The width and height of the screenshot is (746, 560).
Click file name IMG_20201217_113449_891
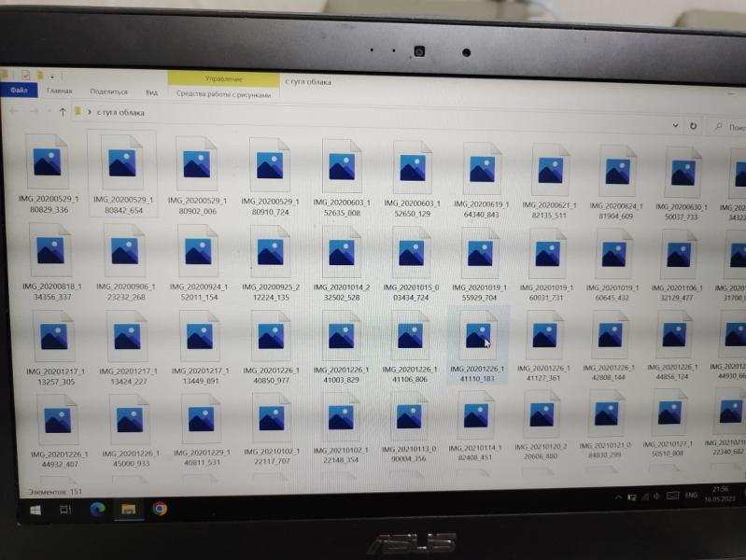pyautogui.click(x=201, y=375)
